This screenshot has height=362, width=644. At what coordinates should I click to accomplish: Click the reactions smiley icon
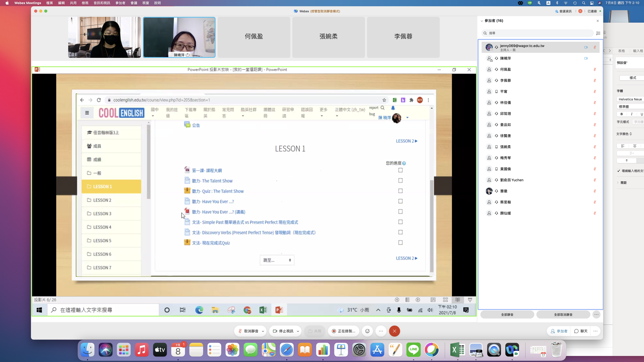367,331
